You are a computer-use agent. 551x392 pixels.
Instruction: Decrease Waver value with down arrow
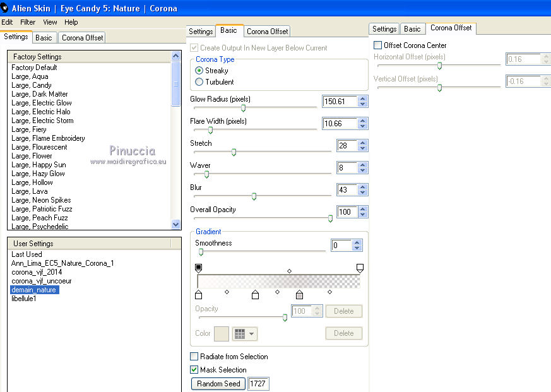point(363,170)
